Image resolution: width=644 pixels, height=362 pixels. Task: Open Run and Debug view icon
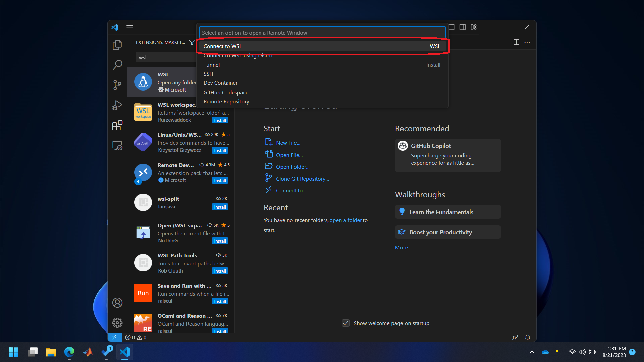(x=117, y=105)
